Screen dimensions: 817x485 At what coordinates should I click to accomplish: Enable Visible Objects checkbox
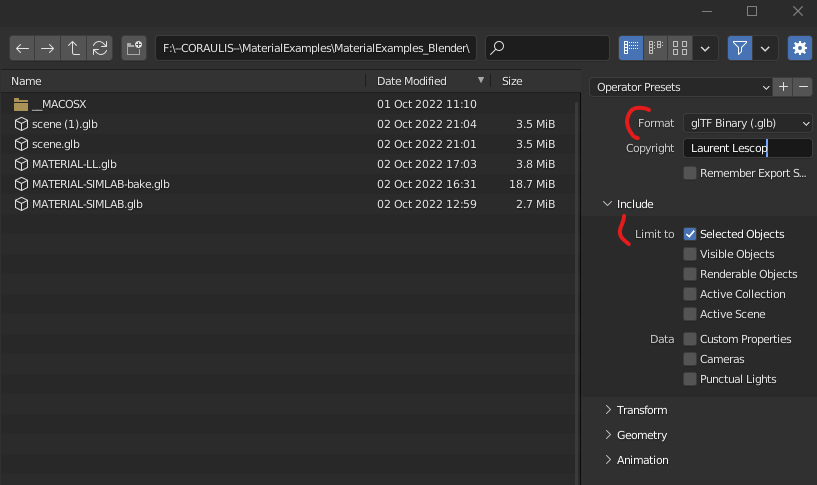click(x=690, y=254)
